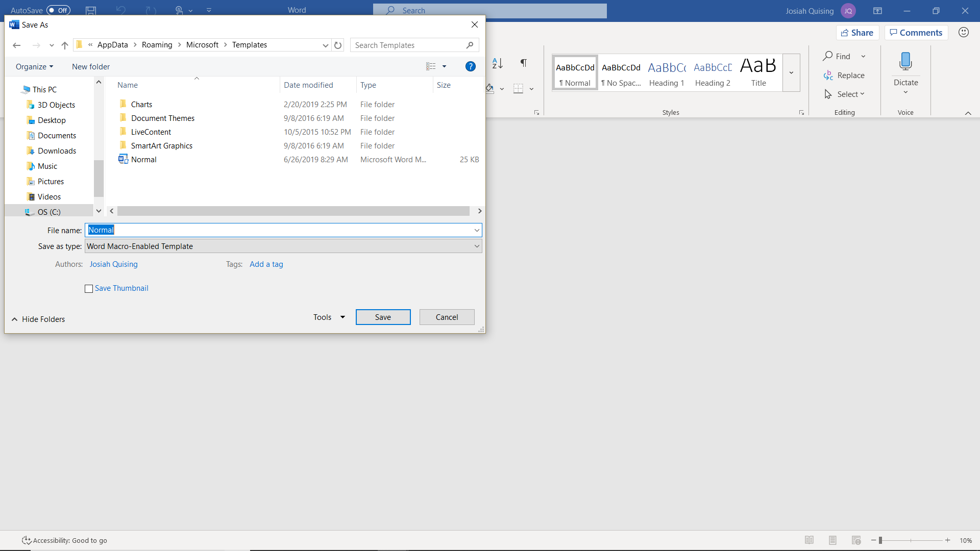The image size is (980, 551).
Task: Open the change view dropdown arrow
Action: point(444,67)
